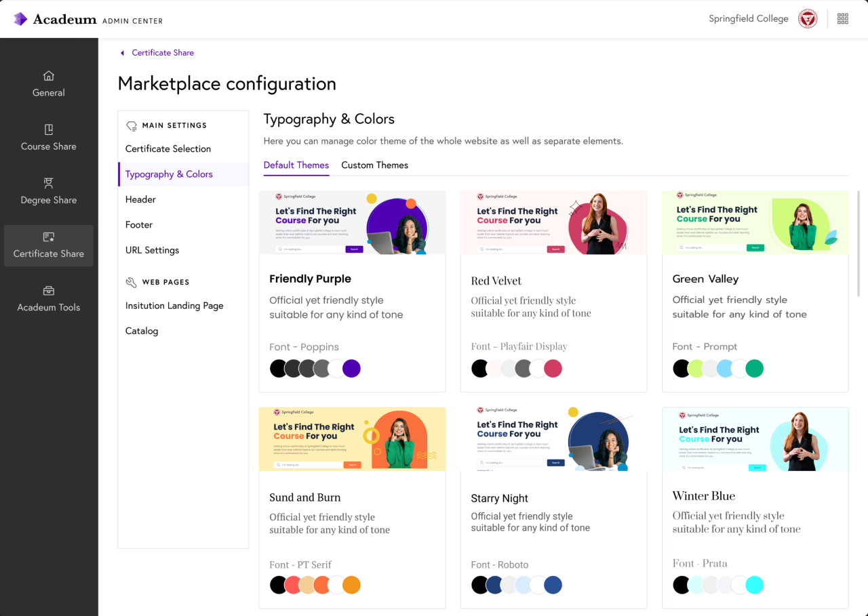
Task: Select the Red Velvet theme preview
Action: (553, 223)
